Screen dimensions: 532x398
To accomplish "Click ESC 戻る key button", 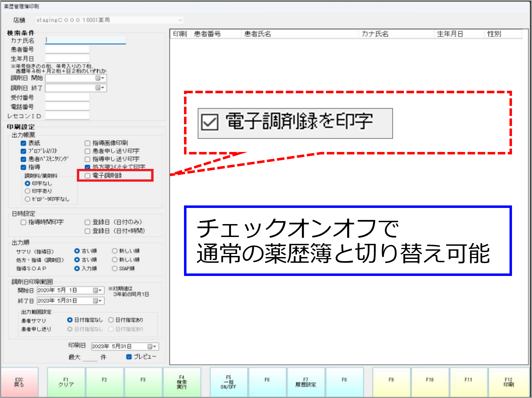I will click(x=19, y=382).
